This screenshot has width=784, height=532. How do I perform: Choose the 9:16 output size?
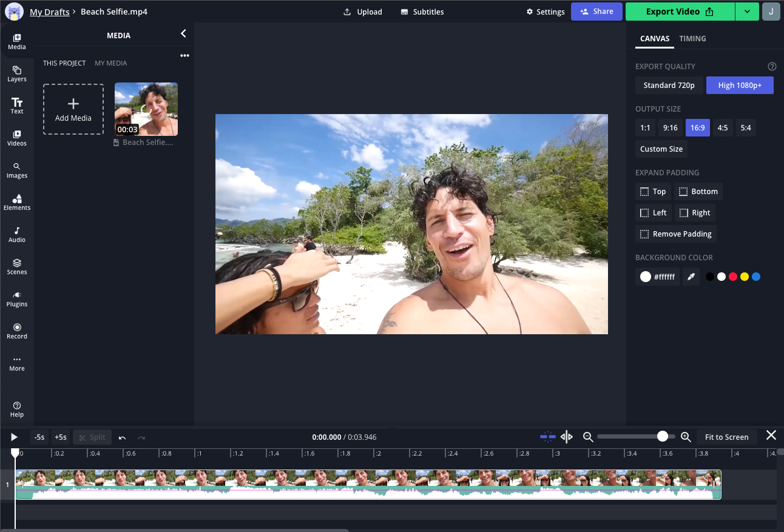point(670,128)
